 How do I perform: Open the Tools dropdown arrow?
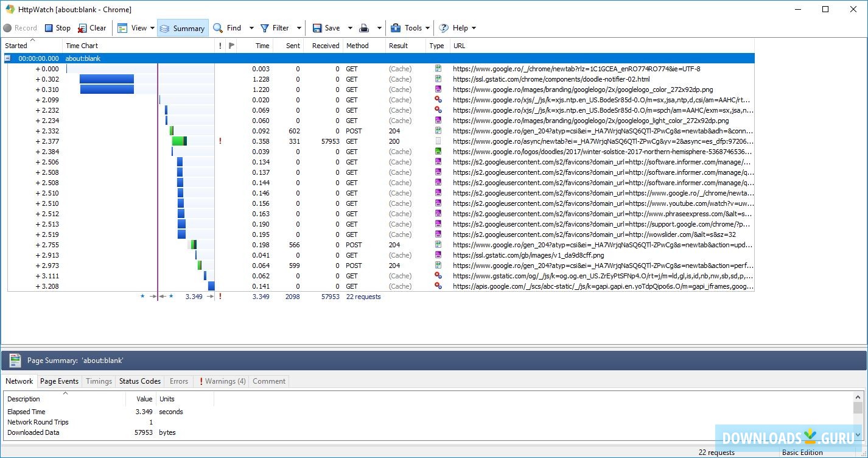428,28
